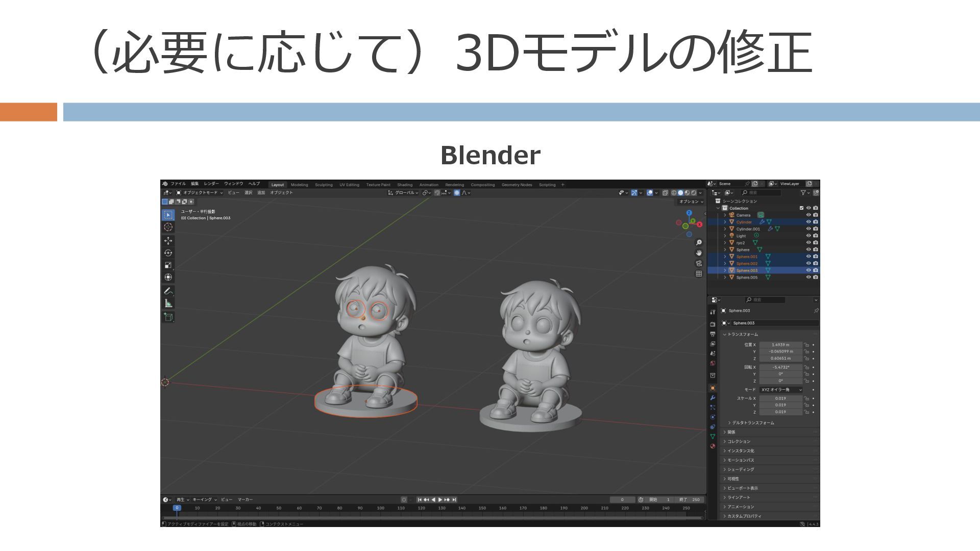This screenshot has height=551, width=980.
Task: Click the outliner filter funnel icon
Action: 803,193
